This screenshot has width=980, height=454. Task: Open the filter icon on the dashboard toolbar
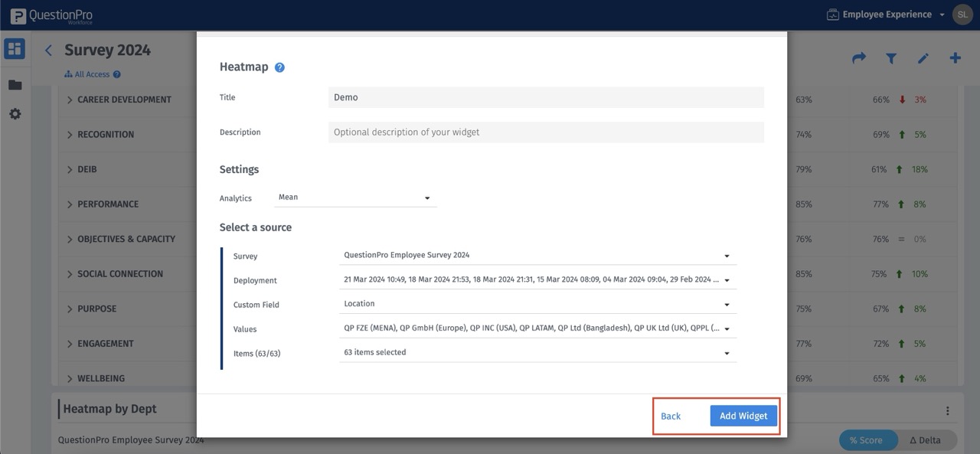(890, 57)
